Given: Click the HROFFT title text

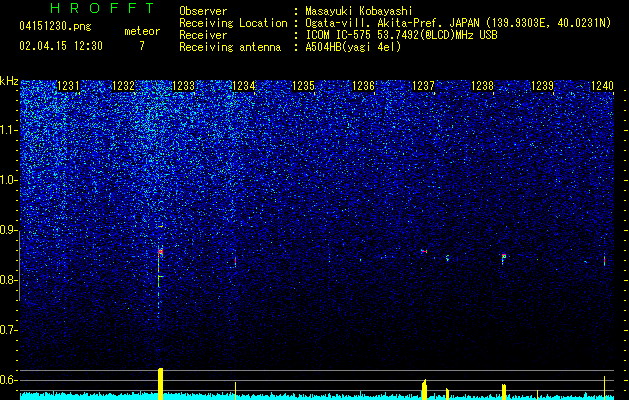Looking at the screenshot, I should click(103, 8).
